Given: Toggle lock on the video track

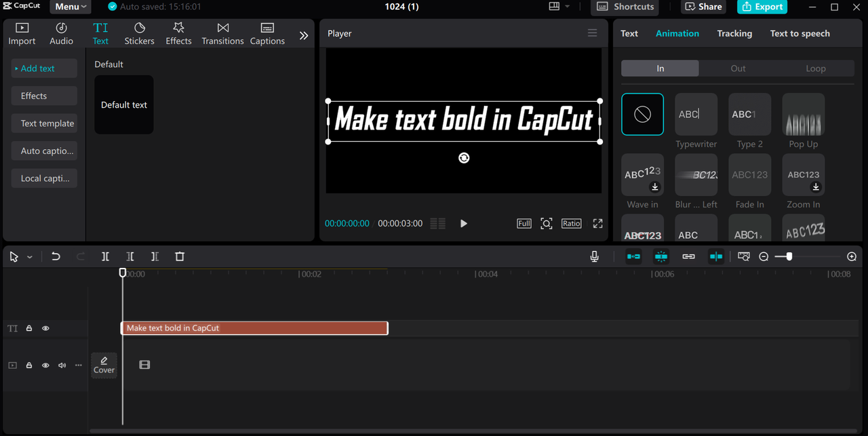Looking at the screenshot, I should 29,365.
